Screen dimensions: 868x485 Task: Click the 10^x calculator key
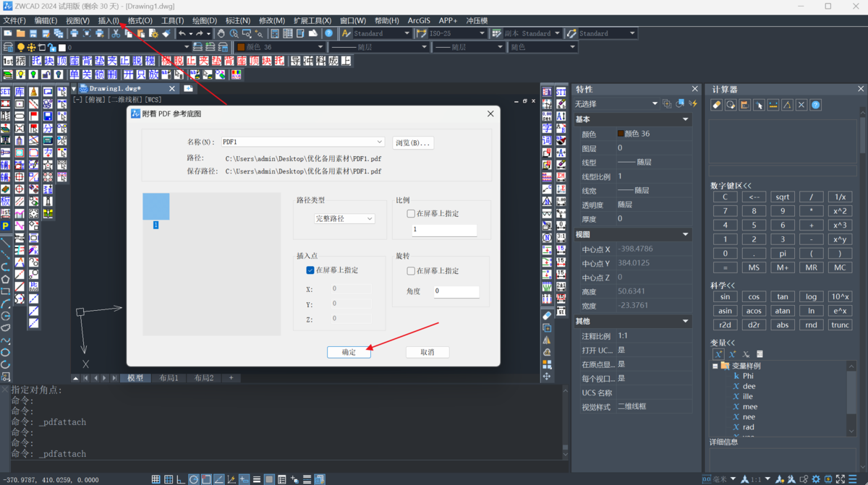tap(841, 296)
